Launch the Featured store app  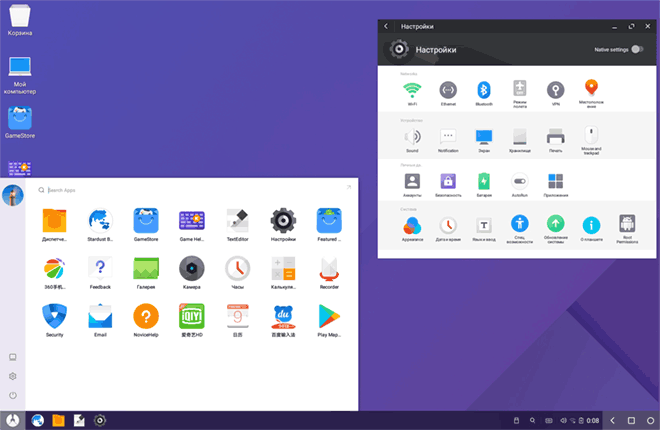pos(329,225)
